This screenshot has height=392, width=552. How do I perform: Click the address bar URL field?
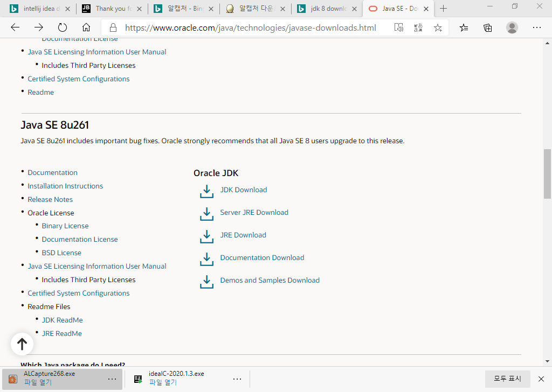tap(250, 28)
